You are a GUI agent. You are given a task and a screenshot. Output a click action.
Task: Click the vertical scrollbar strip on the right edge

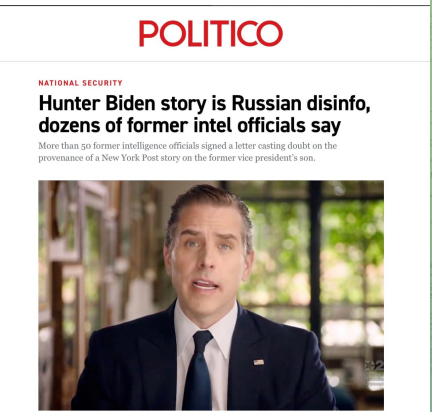click(431, 206)
